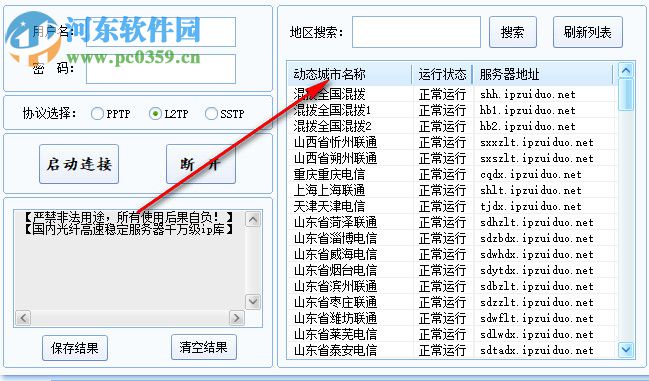Select the 重庆重庆电信 row
This screenshot has width=649, height=381.
point(451,174)
